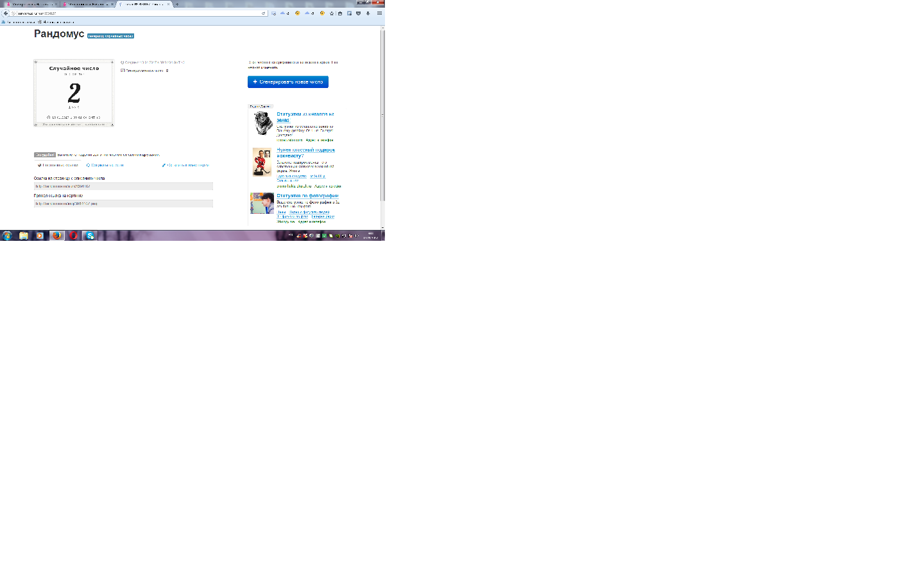The width and height of the screenshot is (924, 578).
Task: Open Windows Explorer folder in taskbar
Action: (x=24, y=236)
